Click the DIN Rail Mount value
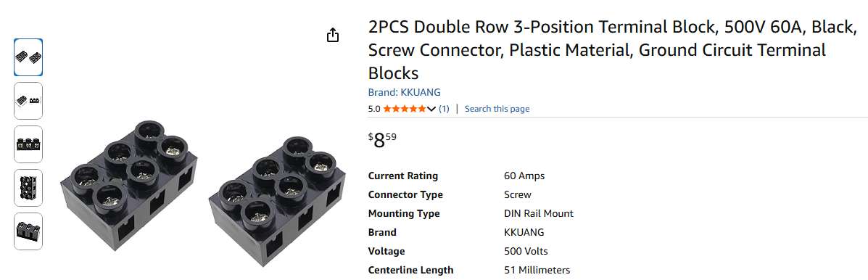The width and height of the screenshot is (868, 280). coord(539,213)
